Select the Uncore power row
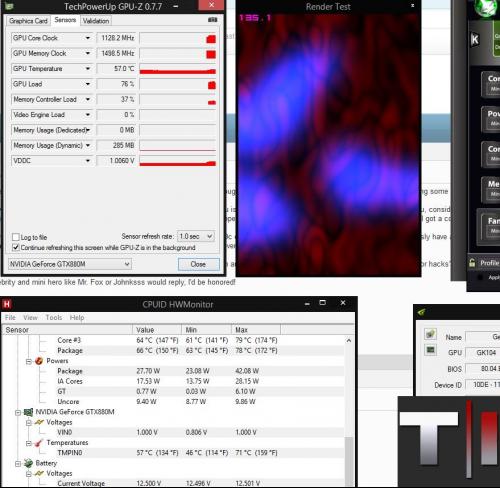The image size is (500, 488). click(x=173, y=402)
